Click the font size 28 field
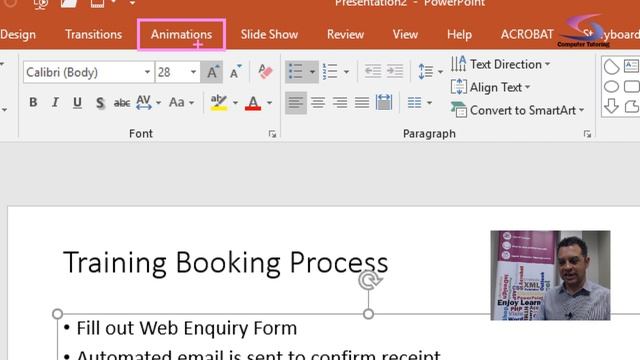640x360 pixels. 171,72
